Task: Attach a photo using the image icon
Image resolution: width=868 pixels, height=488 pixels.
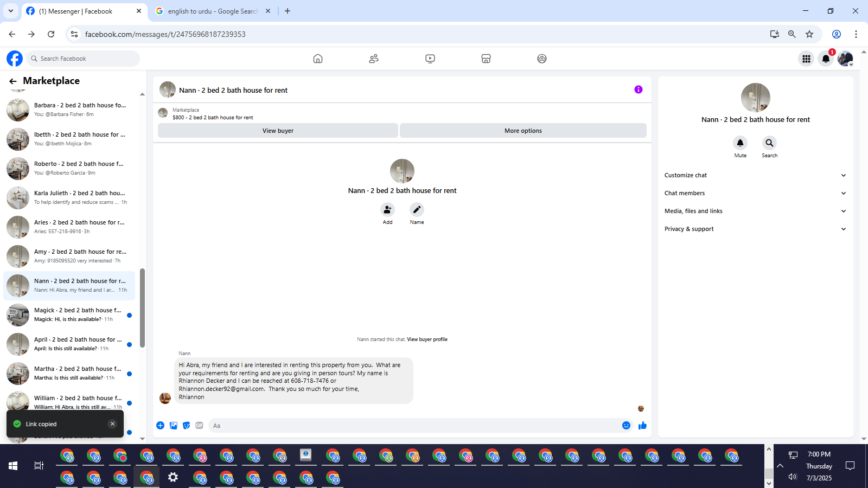Action: [174, 426]
